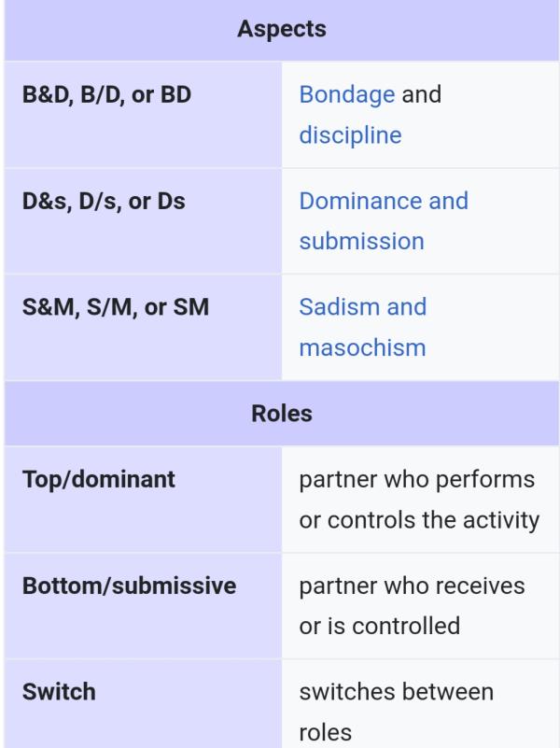Click the word 'controlled' in Bottom/submissive description
Viewport: 560px width, 748px height.
click(407, 627)
